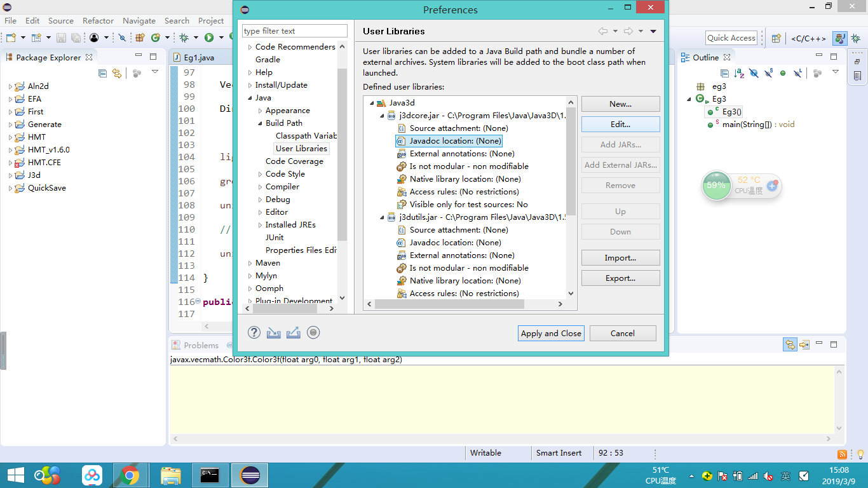
Task: Expand the Maven preference node
Action: click(250, 263)
